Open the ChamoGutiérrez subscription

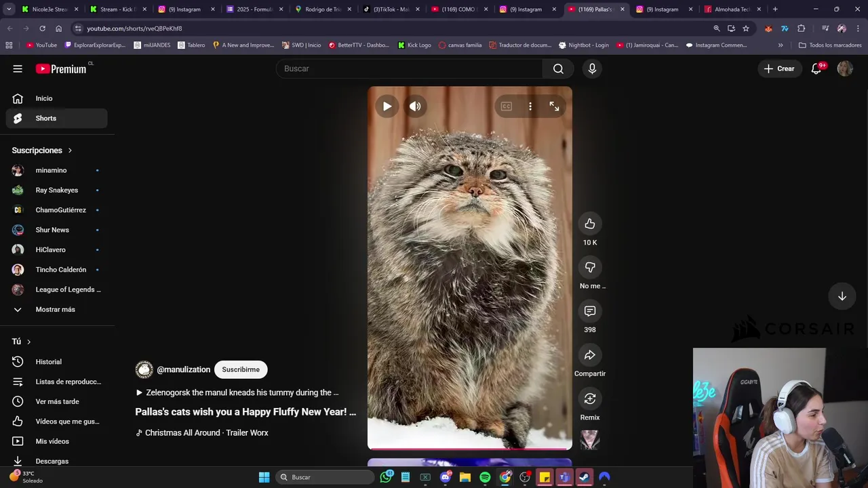coord(57,210)
